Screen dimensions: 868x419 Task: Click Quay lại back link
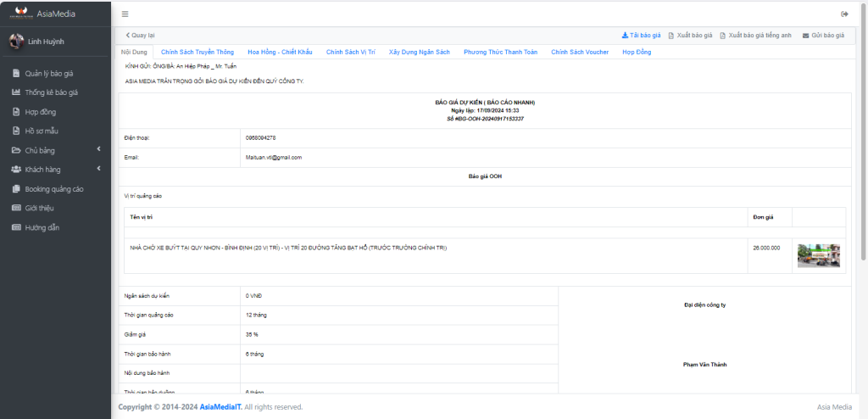[x=140, y=36]
